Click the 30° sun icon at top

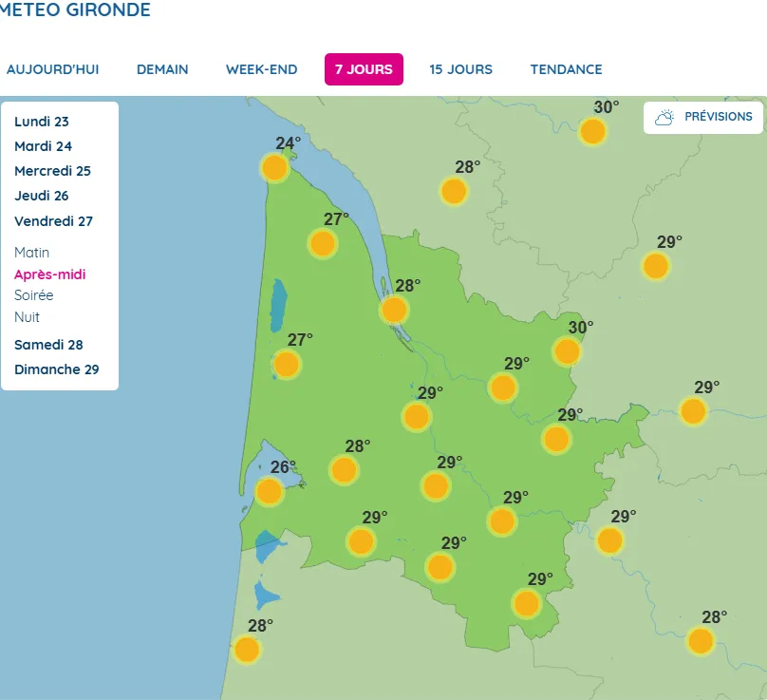(593, 131)
